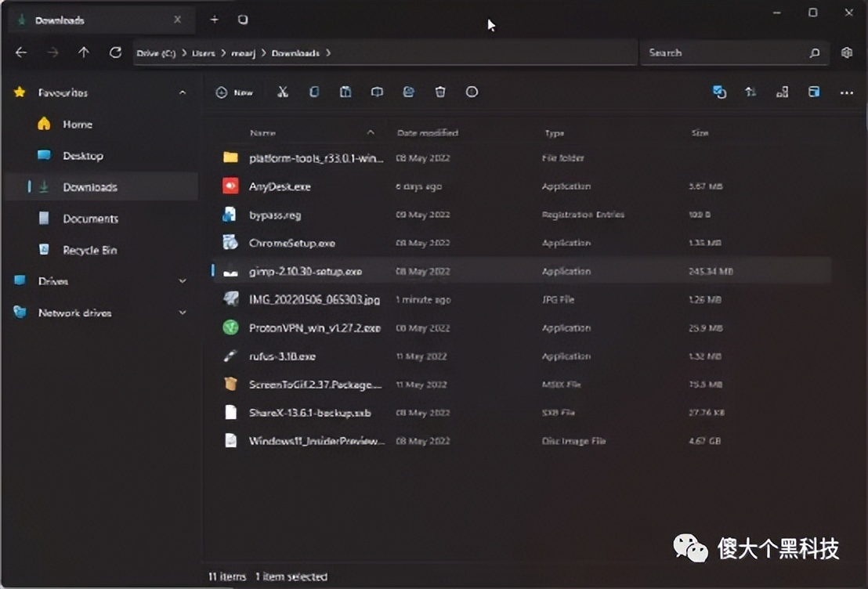
Task: Expand the Drives section
Action: coord(183,281)
